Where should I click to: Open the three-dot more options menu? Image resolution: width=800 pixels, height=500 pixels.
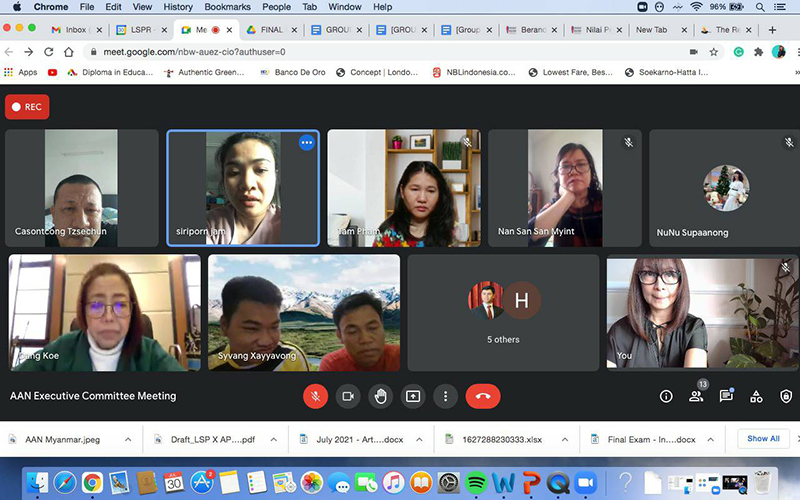[446, 396]
